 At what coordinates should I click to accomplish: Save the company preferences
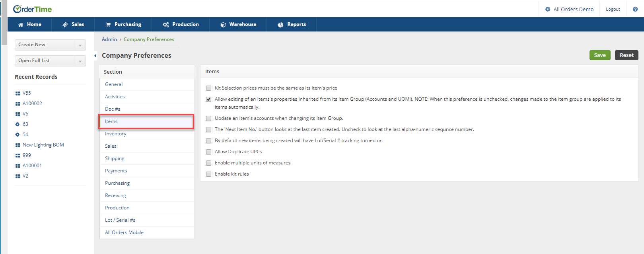tap(600, 55)
